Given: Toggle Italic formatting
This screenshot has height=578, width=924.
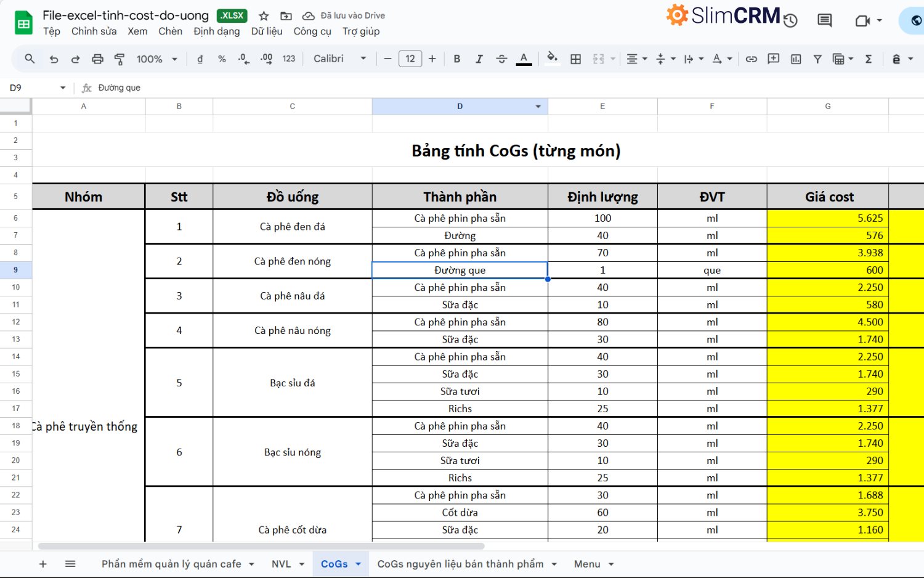Looking at the screenshot, I should click(479, 59).
